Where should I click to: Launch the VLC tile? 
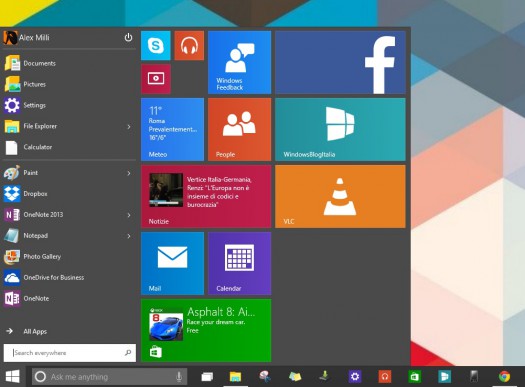340,196
